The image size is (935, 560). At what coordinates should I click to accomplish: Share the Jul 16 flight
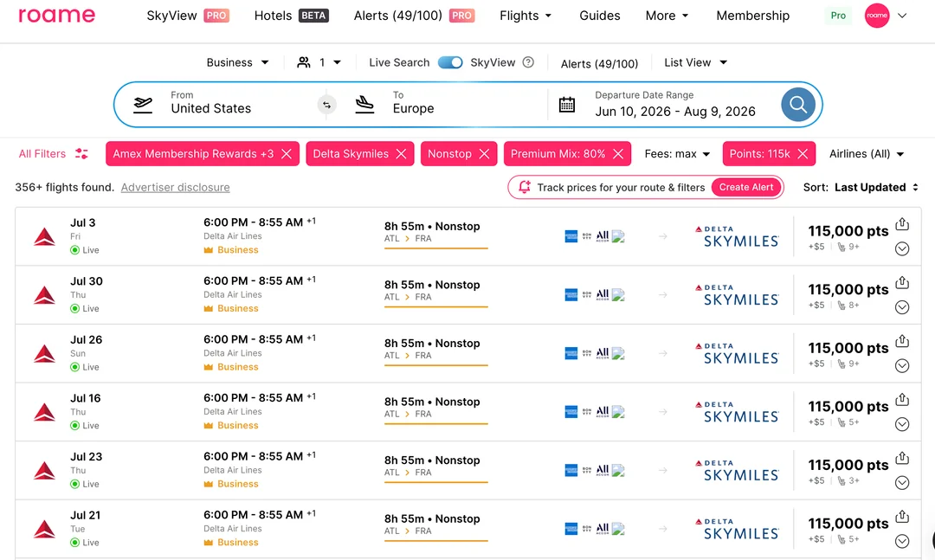[902, 400]
